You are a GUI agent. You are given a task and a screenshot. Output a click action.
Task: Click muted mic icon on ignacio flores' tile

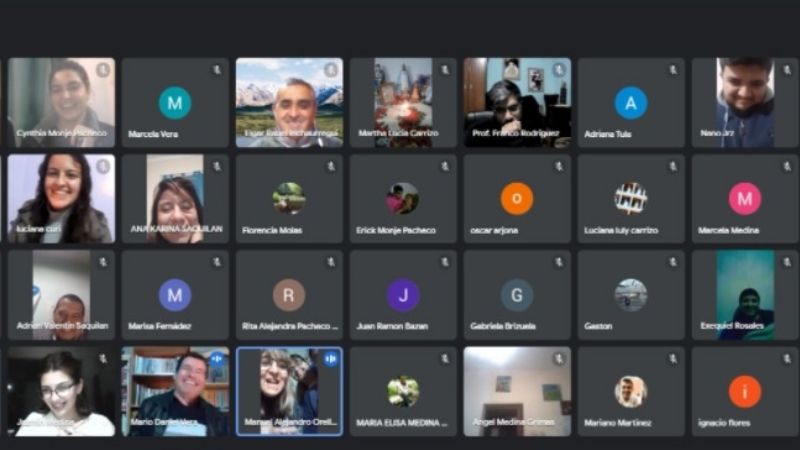point(787,358)
